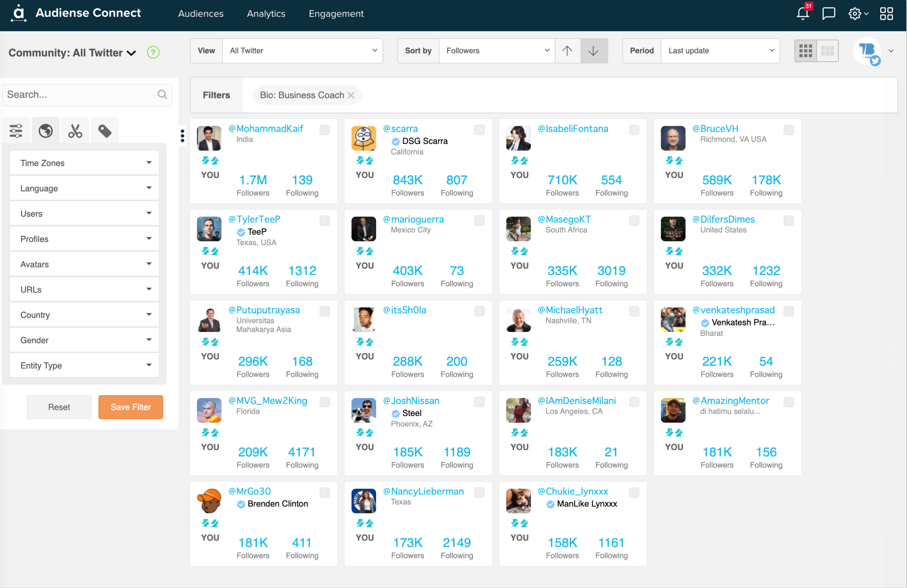Remove the Bio: Business Coach filter

click(351, 95)
